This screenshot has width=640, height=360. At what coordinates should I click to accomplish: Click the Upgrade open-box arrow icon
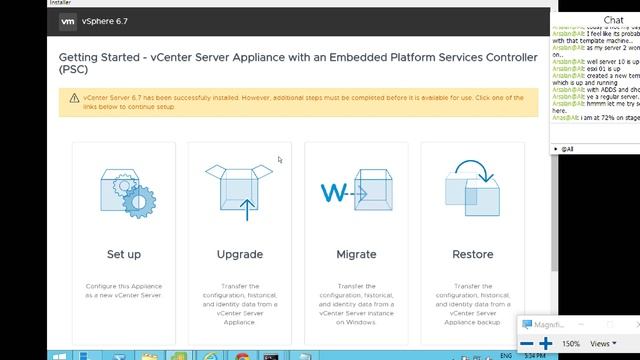click(239, 193)
